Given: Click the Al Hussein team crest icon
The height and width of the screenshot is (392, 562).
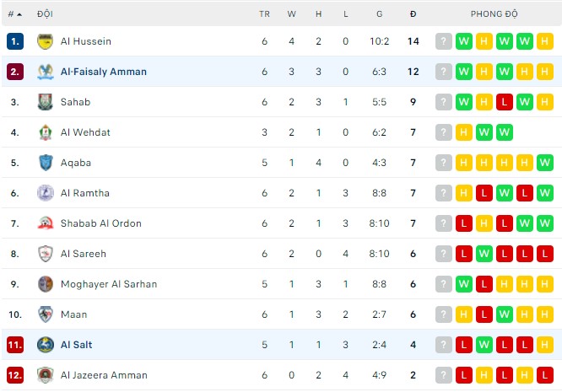Looking at the screenshot, I should tap(46, 41).
